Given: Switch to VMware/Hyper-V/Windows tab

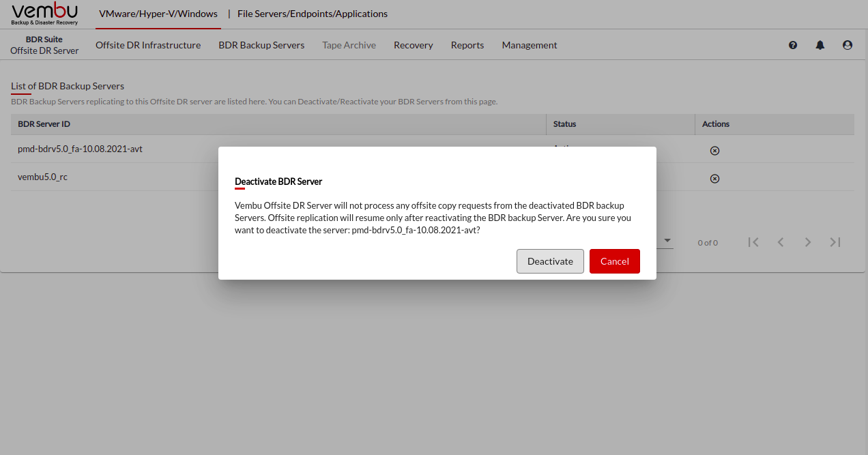Looking at the screenshot, I should pos(158,14).
